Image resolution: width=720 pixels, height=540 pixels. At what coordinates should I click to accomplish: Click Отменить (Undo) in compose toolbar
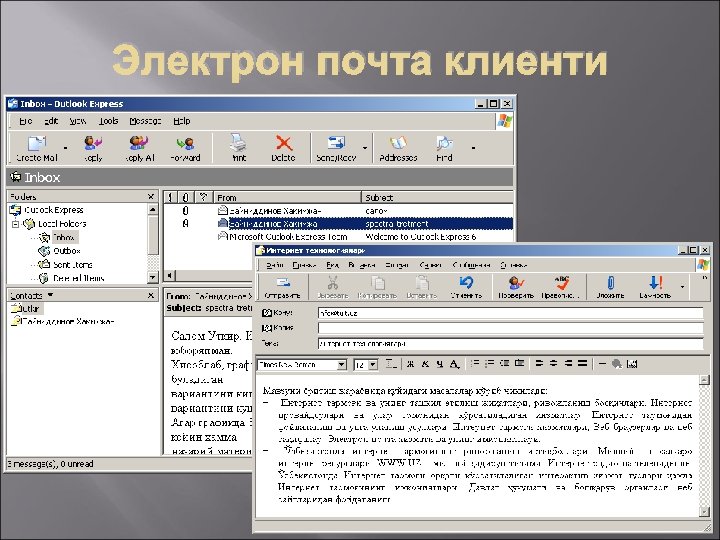pyautogui.click(x=466, y=287)
